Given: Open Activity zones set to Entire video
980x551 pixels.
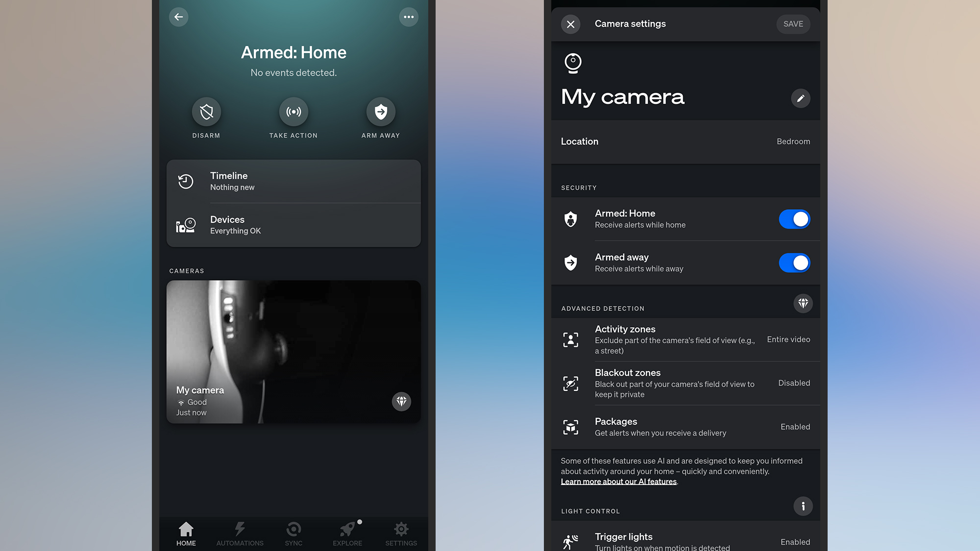Looking at the screenshot, I should click(x=685, y=339).
